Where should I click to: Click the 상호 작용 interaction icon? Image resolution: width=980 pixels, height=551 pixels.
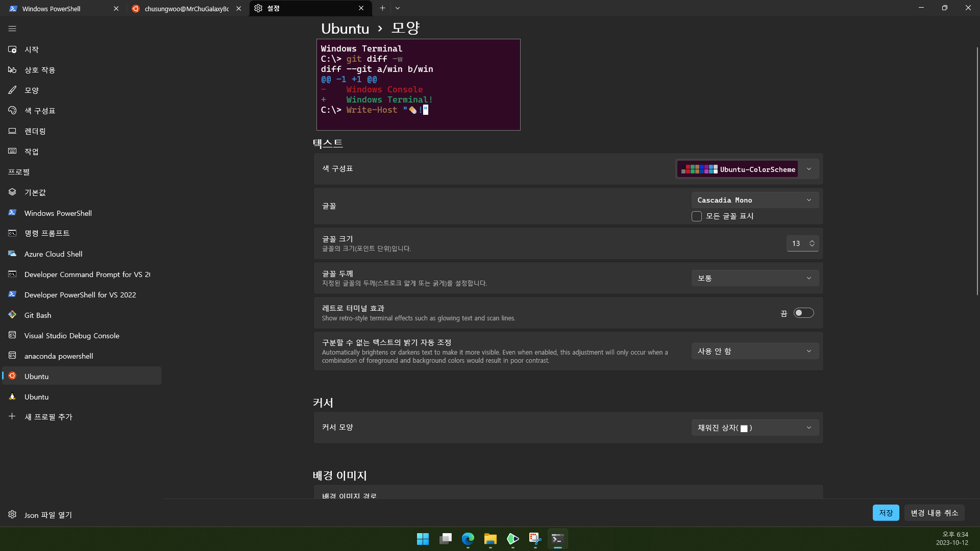pyautogui.click(x=12, y=70)
